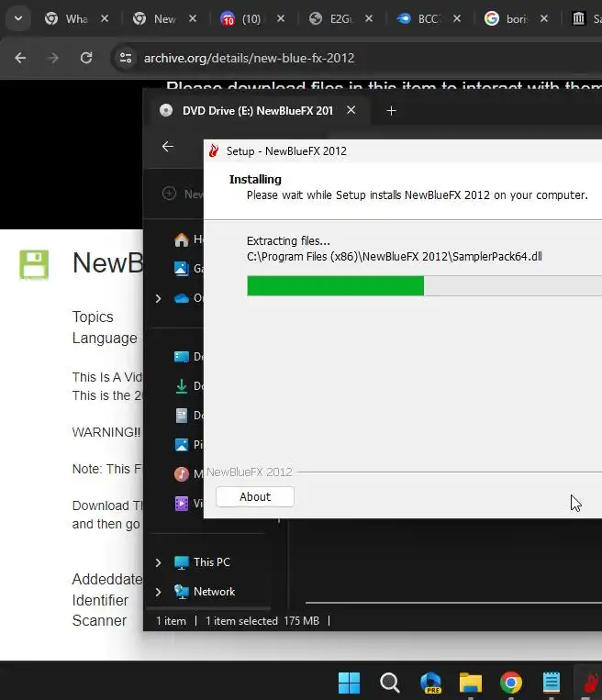Screen dimensions: 602x700
Task: Close the E2G browser tab
Action: click(368, 18)
